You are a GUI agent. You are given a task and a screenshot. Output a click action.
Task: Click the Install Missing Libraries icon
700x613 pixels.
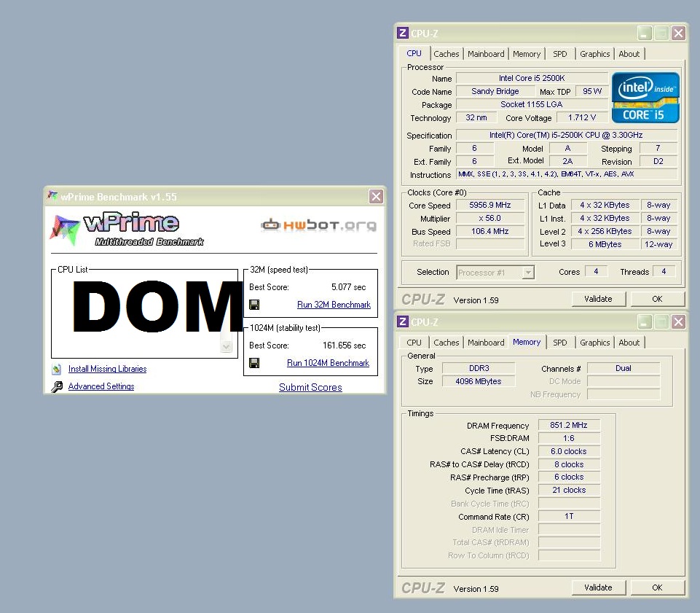tap(57, 369)
